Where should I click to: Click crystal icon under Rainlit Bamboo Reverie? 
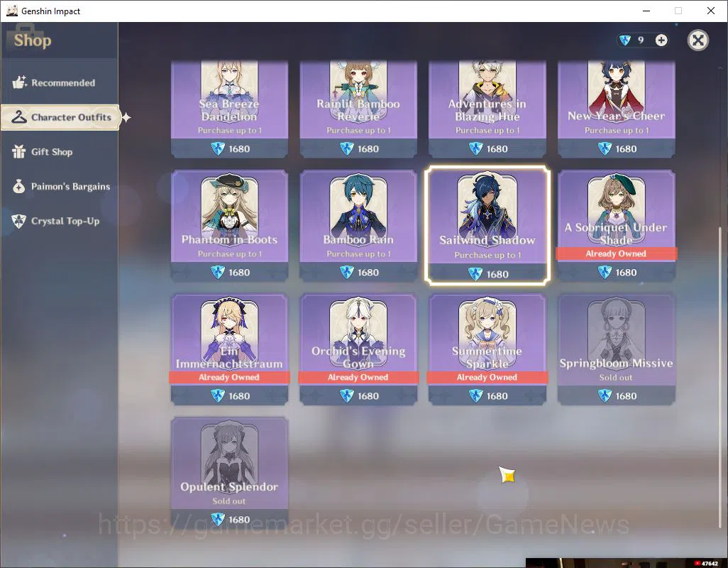point(347,148)
